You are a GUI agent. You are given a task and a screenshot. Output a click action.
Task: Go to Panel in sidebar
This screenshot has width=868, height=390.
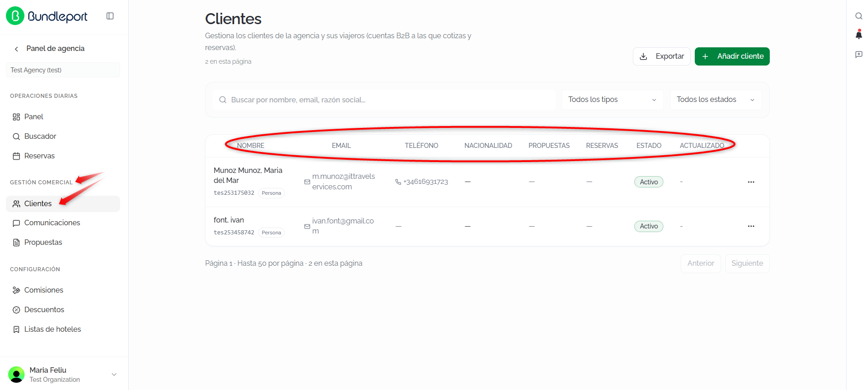(x=63, y=117)
